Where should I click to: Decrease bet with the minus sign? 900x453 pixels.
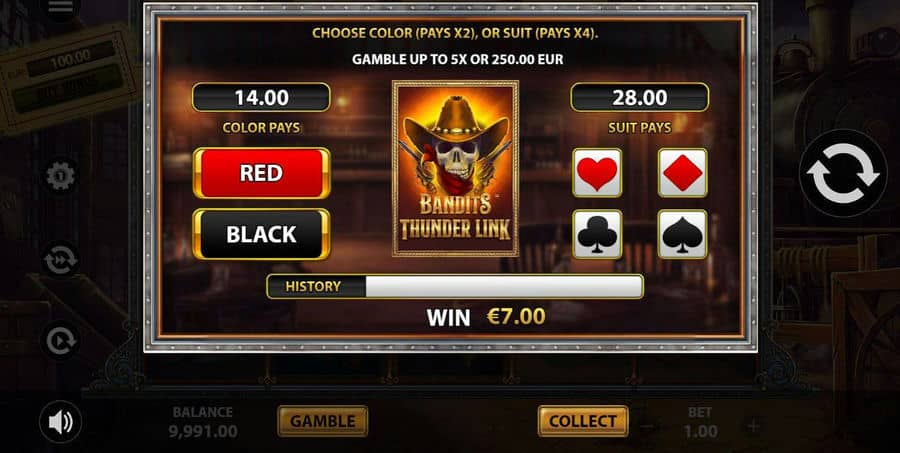coord(646,427)
